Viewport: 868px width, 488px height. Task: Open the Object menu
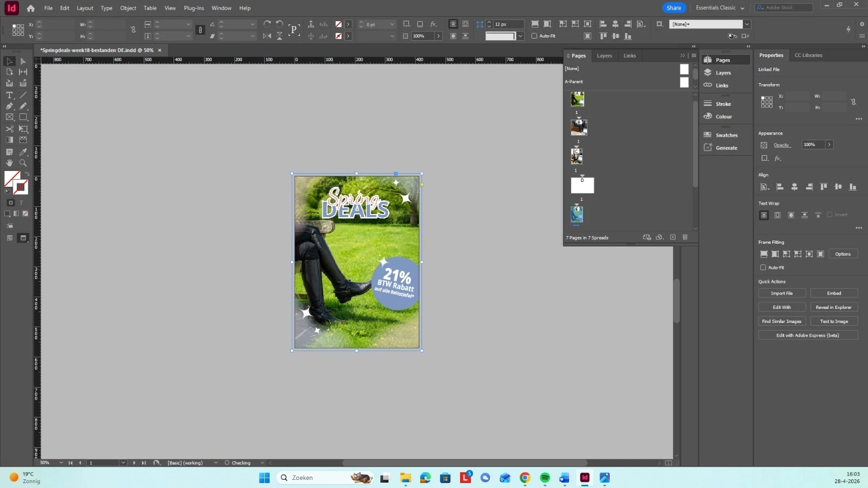[x=128, y=8]
